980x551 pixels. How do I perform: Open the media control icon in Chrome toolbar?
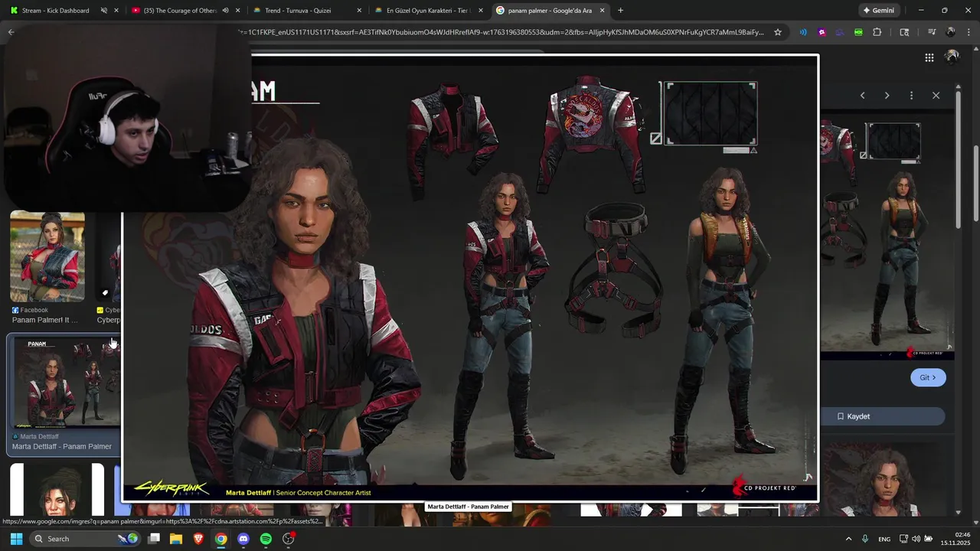[932, 32]
